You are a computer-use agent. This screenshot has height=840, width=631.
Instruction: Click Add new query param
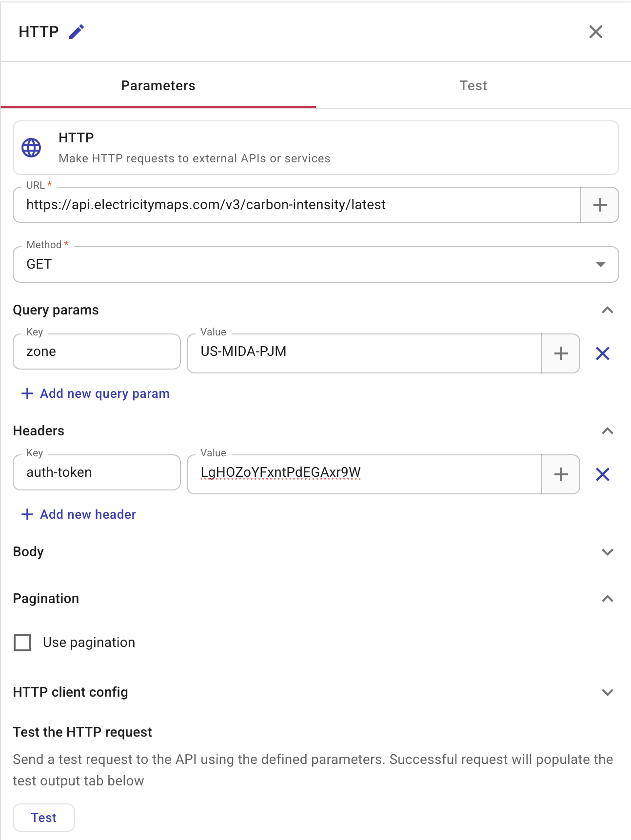point(95,393)
